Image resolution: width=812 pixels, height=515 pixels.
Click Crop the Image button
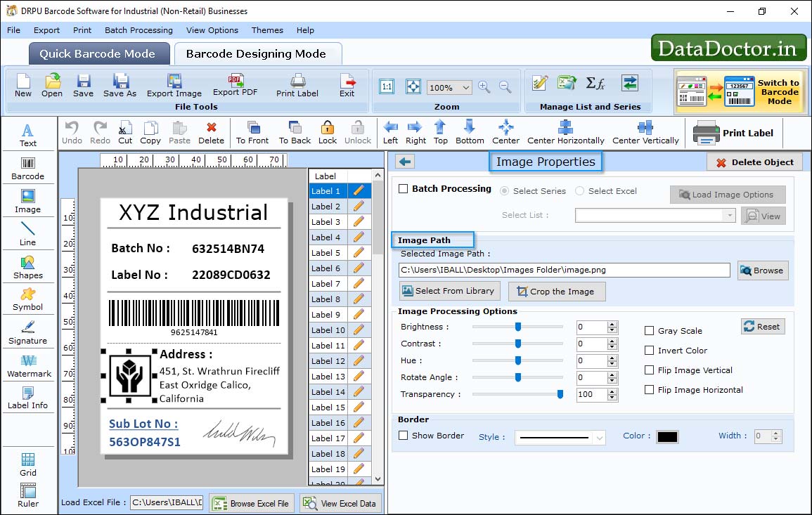556,292
